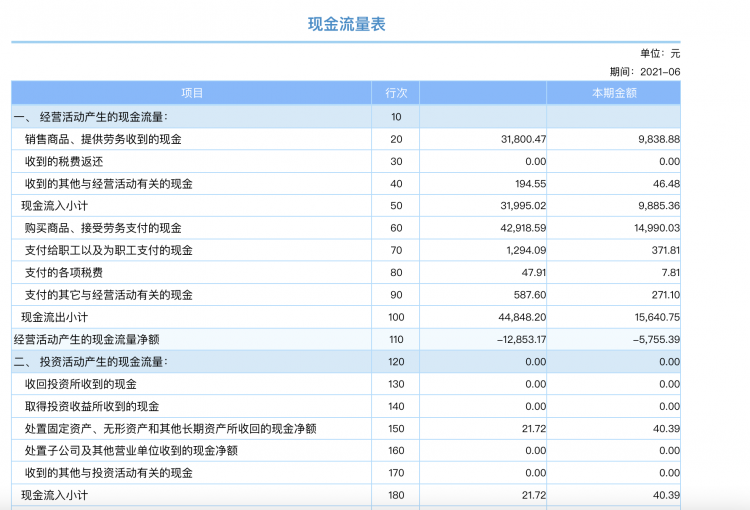Click row number 170
The height and width of the screenshot is (510, 750).
[396, 473]
